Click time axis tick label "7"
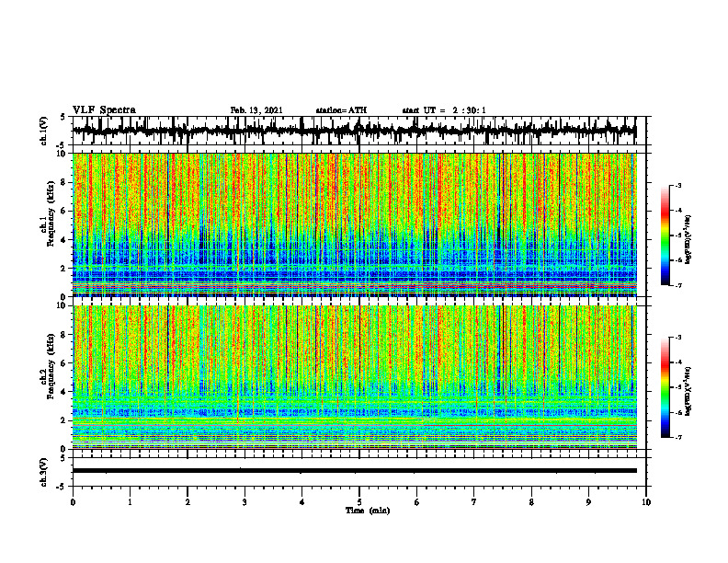This screenshot has width=728, height=563. 474,502
